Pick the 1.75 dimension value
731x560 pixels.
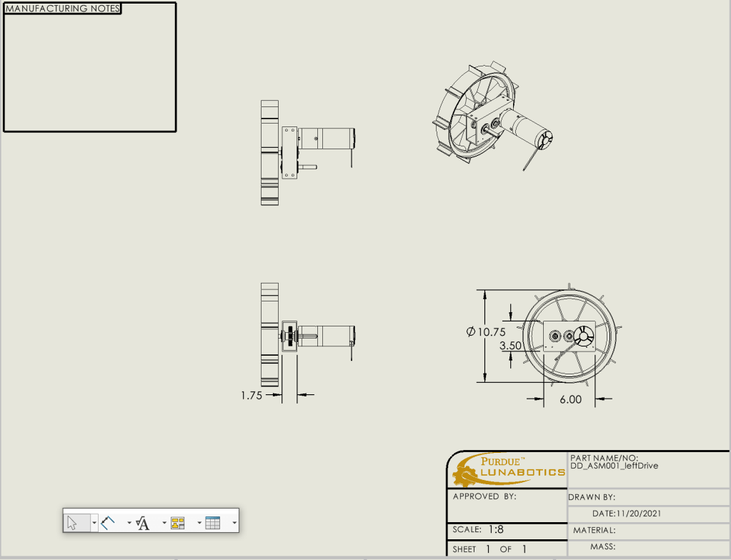[x=251, y=395]
